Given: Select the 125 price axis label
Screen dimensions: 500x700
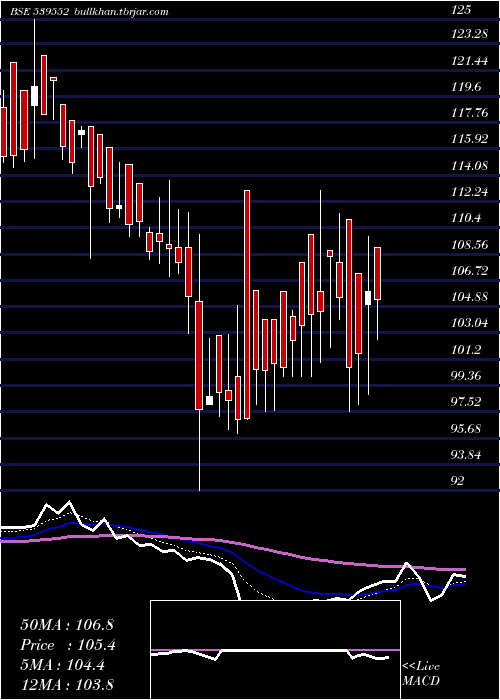Looking at the screenshot, I should tap(461, 10).
